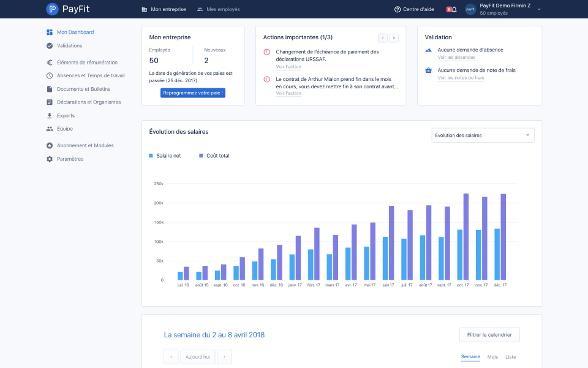Click the Paramètres gear icon
Image resolution: width=588 pixels, height=368 pixels.
[x=50, y=159]
